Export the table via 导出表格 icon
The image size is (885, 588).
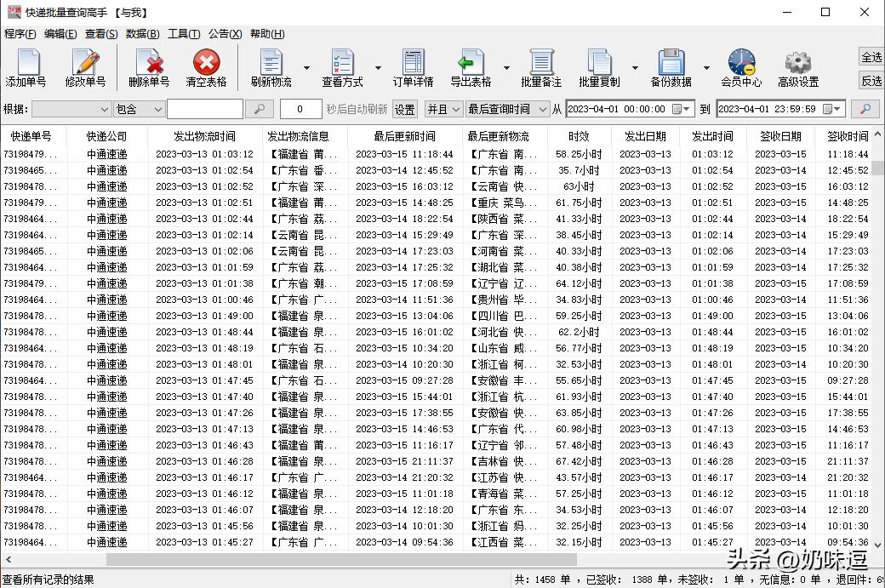471,66
